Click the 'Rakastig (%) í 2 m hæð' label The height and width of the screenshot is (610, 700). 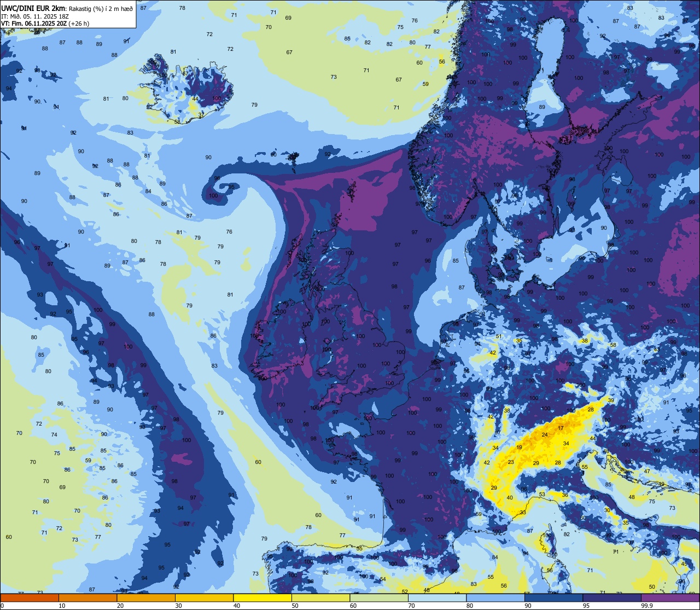pos(101,9)
